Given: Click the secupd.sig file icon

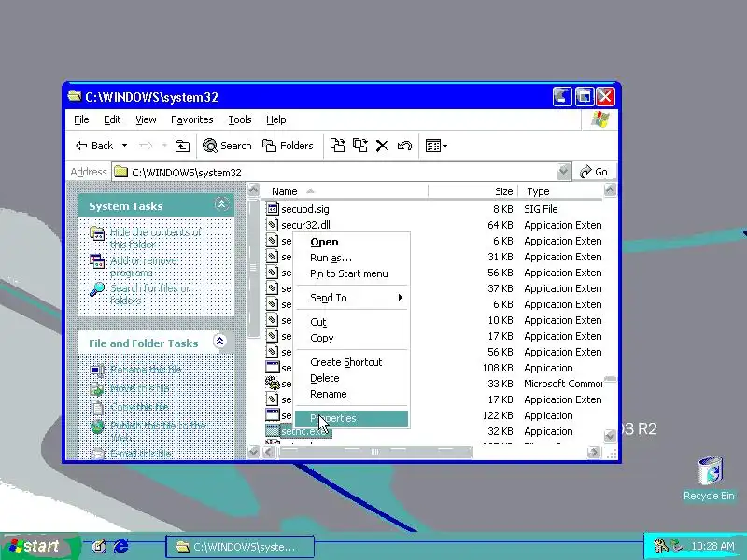Looking at the screenshot, I should [x=272, y=208].
